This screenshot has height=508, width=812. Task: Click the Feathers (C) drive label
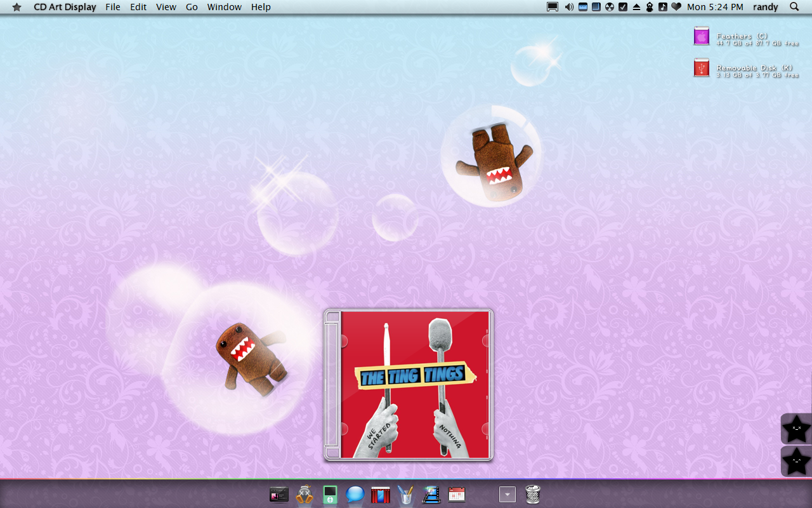click(742, 36)
